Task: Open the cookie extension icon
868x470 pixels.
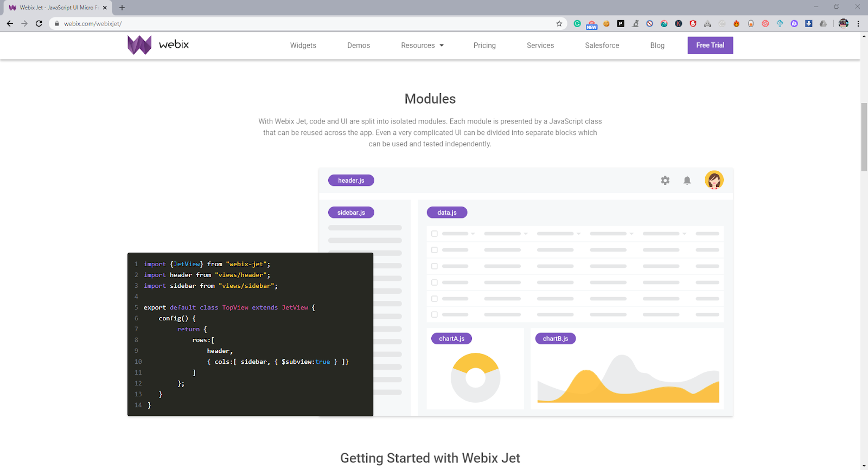Action: pyautogui.click(x=607, y=23)
